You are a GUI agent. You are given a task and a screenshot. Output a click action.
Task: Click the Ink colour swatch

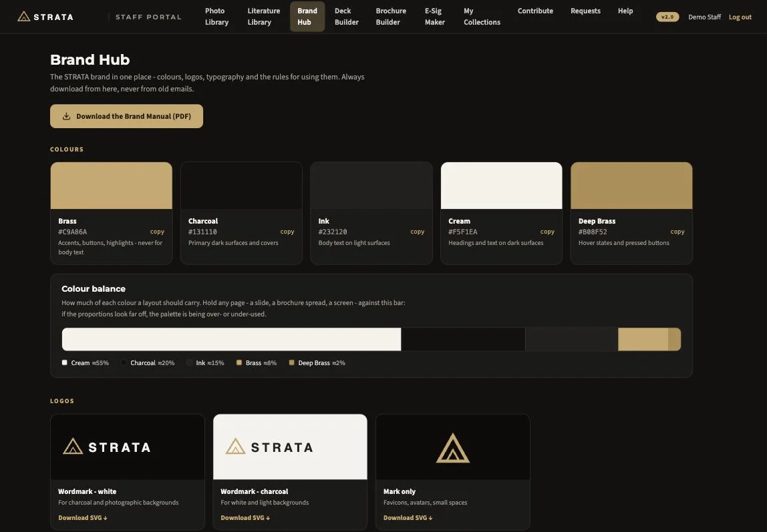coord(371,186)
